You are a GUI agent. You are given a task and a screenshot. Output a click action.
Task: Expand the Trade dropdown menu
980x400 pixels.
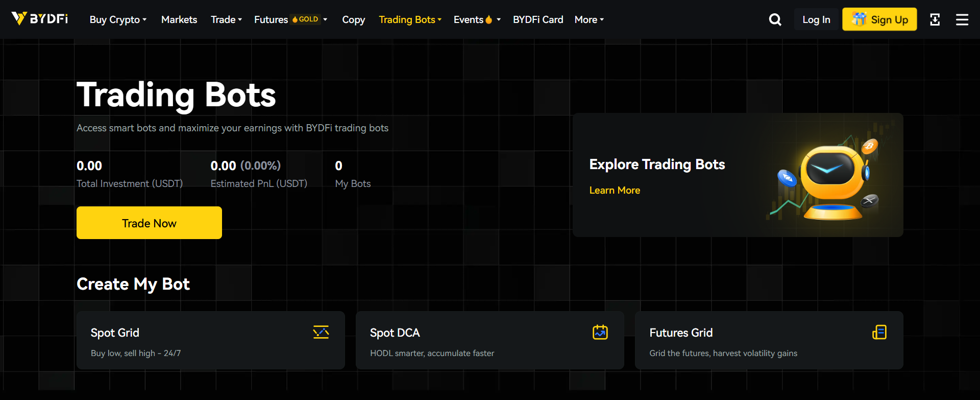click(x=226, y=19)
